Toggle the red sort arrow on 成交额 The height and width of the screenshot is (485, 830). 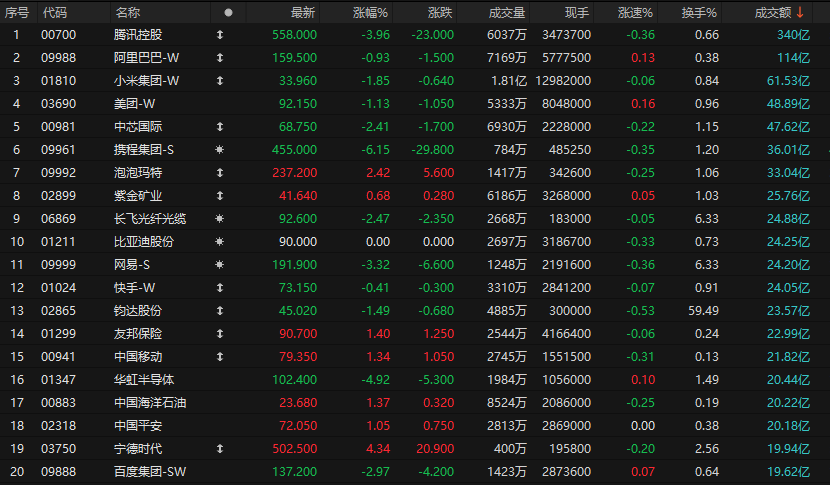(800, 12)
